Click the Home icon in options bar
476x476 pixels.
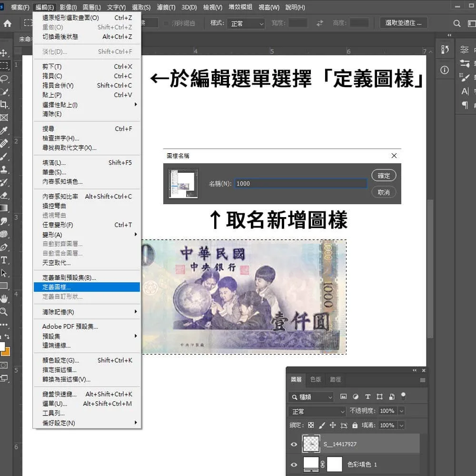7,23
